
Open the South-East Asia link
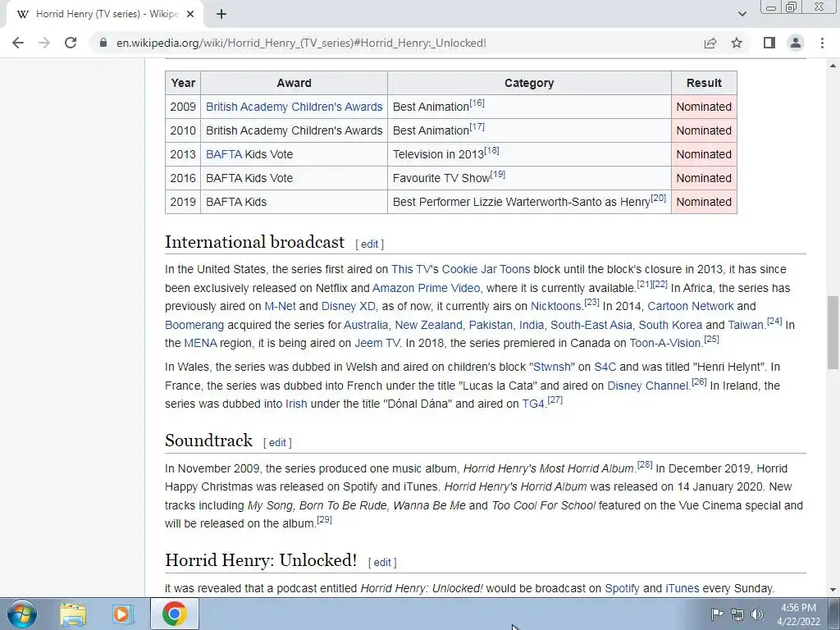tap(591, 325)
